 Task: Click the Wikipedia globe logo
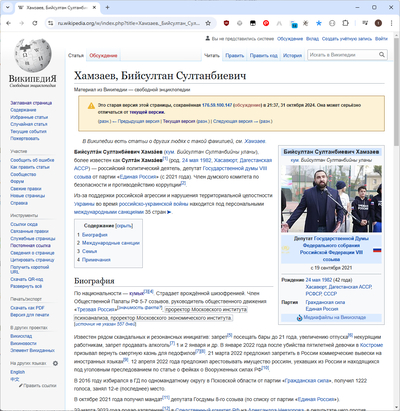click(x=33, y=55)
